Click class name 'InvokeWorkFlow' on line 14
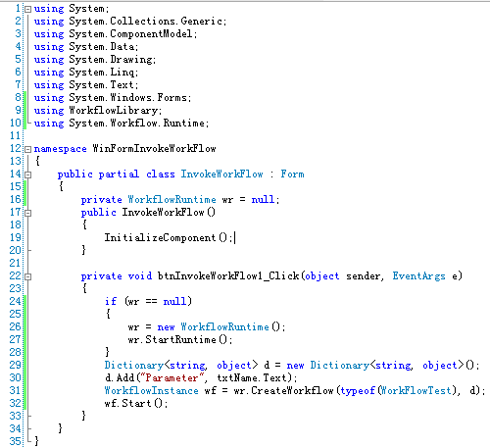Image resolution: width=490 pixels, height=448 pixels. pos(222,174)
